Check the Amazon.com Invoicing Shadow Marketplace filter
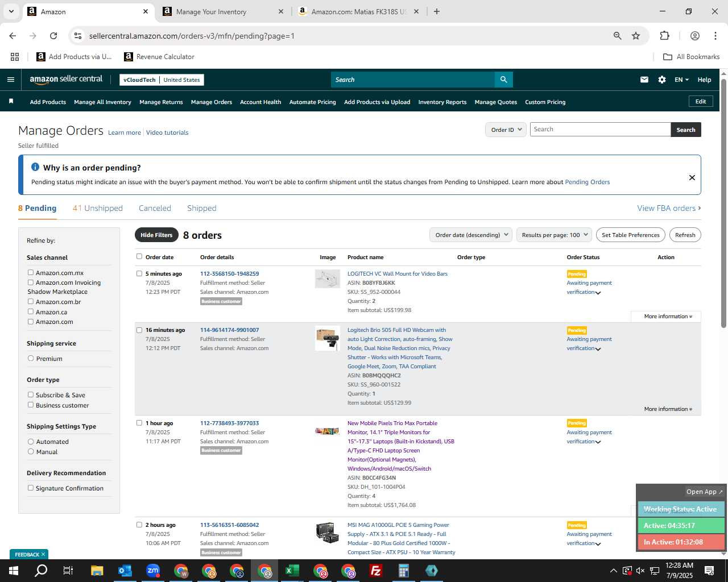The height and width of the screenshot is (582, 728). click(31, 282)
